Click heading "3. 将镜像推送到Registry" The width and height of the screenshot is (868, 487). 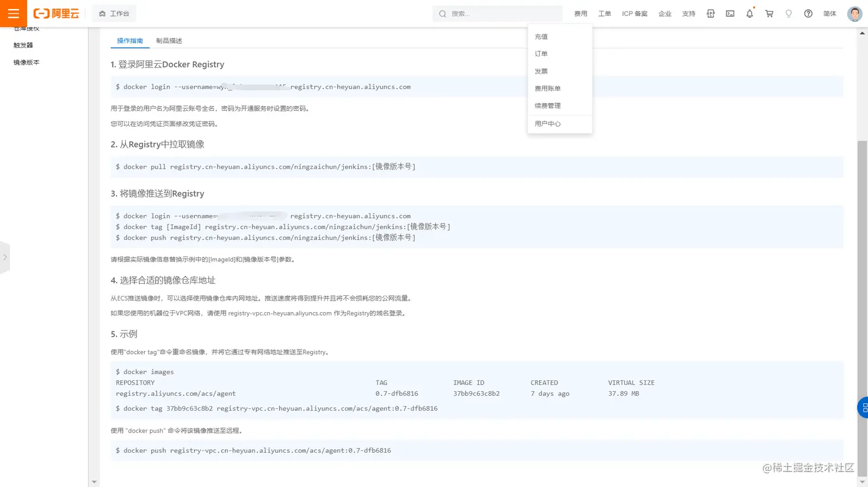[157, 194]
